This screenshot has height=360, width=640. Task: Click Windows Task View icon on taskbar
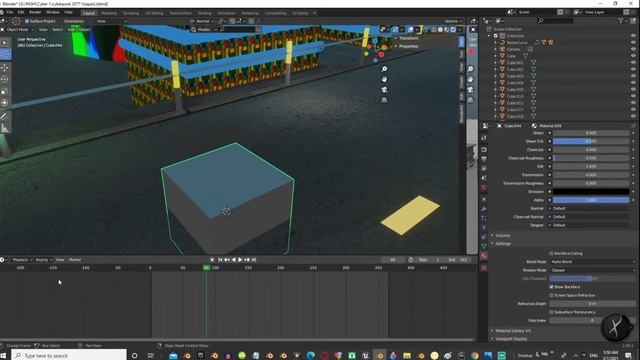151,356
